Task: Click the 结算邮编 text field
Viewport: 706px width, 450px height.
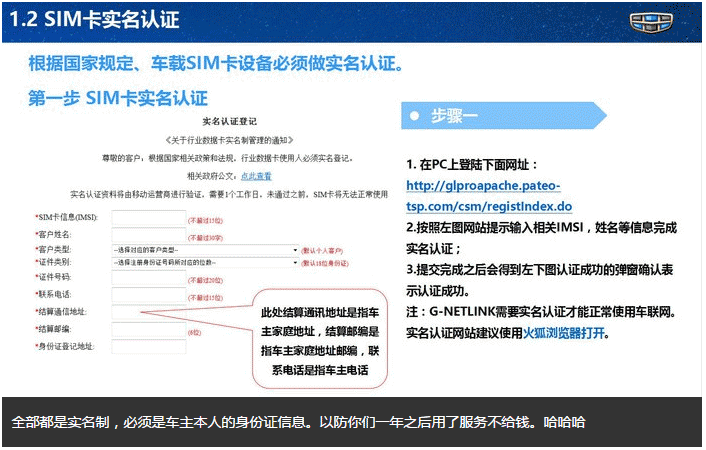Action: [x=148, y=329]
